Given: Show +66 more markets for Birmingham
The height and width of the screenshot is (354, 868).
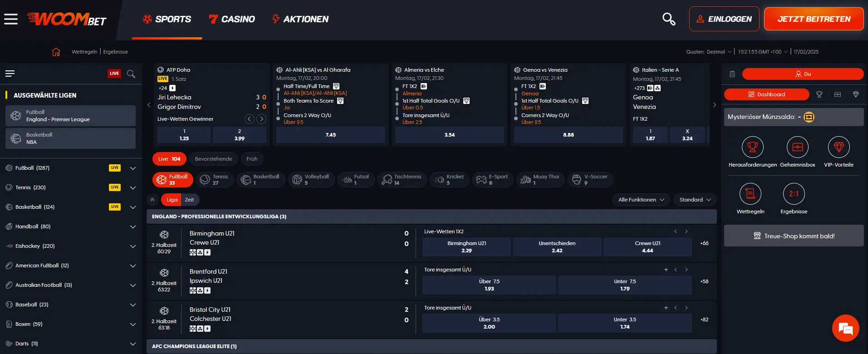Looking at the screenshot, I should tap(704, 243).
